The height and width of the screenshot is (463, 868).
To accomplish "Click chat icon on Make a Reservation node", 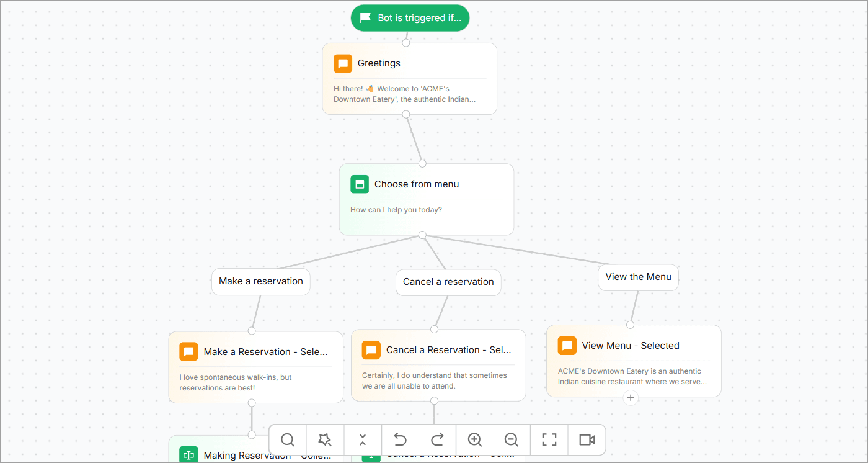I will (x=188, y=352).
